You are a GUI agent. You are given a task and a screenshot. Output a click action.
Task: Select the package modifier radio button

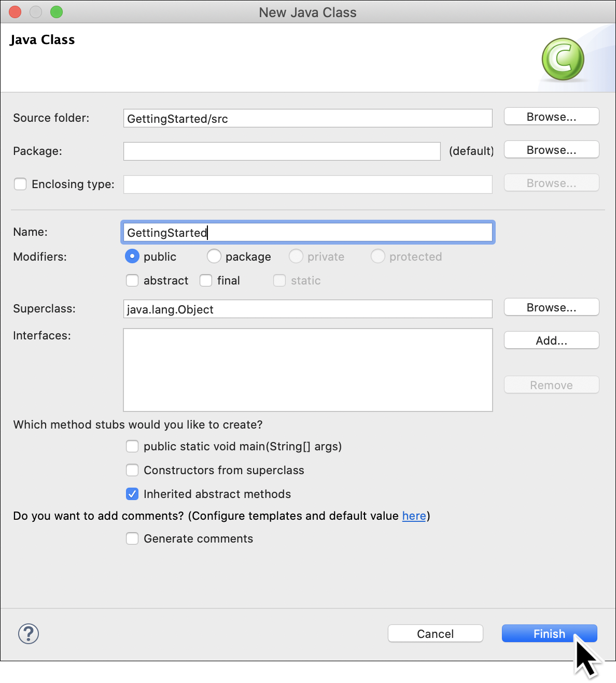(214, 257)
